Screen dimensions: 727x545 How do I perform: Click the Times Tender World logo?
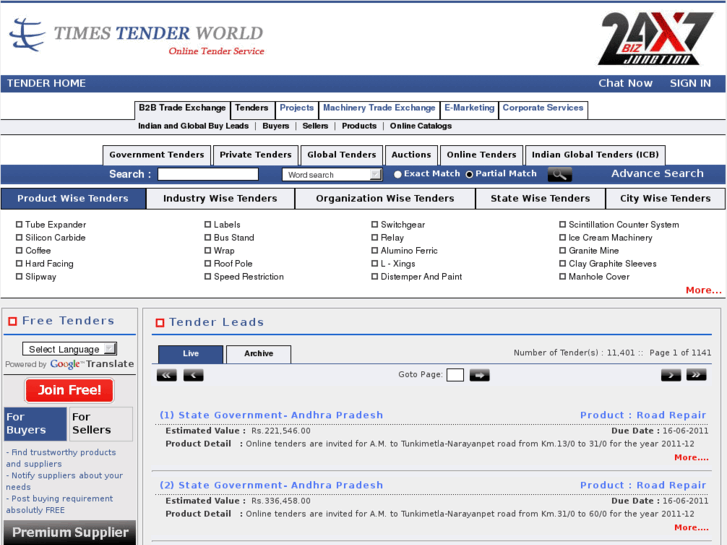137,36
